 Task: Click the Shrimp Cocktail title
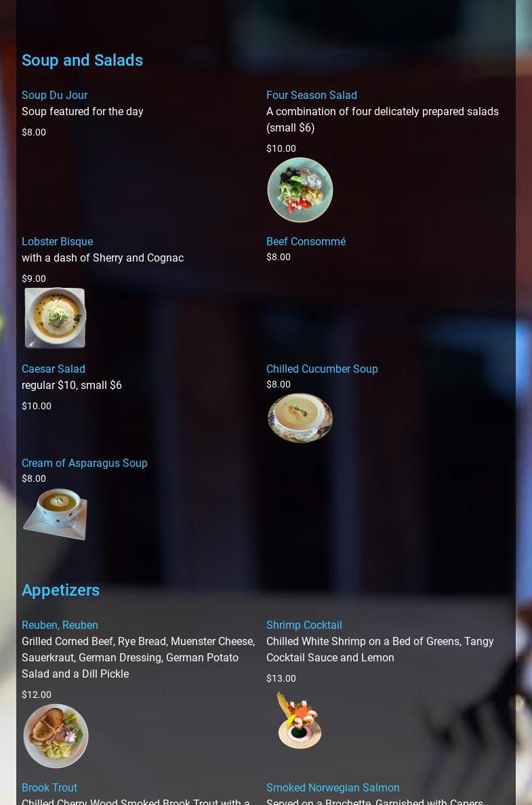[x=304, y=625]
